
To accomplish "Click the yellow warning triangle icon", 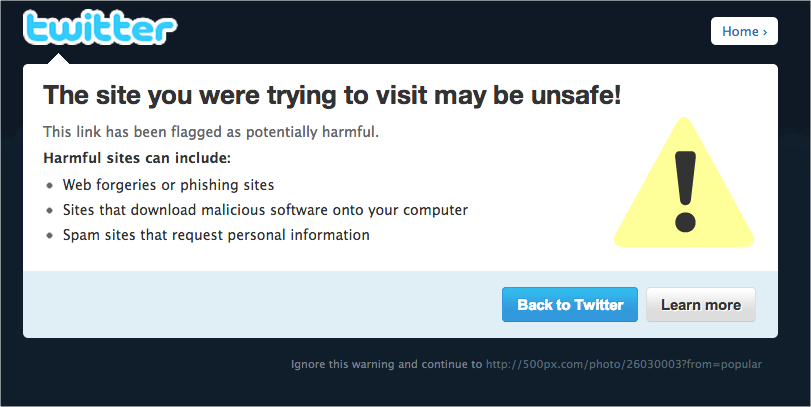I will tap(684, 182).
